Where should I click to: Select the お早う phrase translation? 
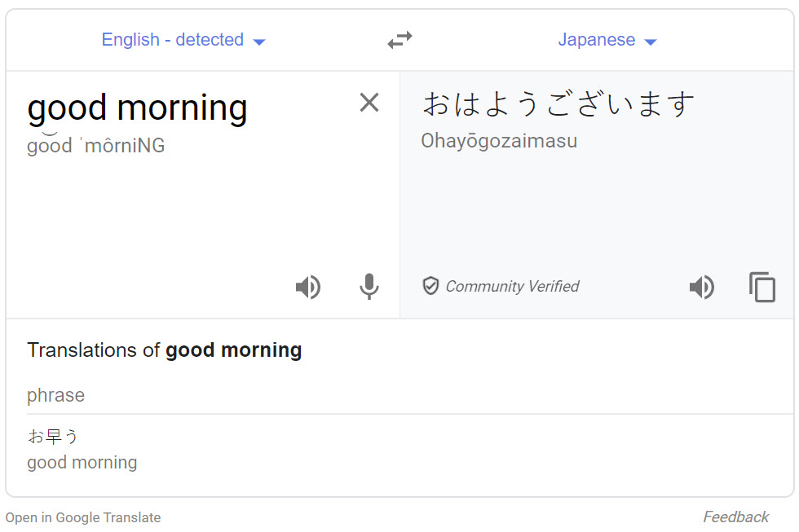[x=53, y=437]
